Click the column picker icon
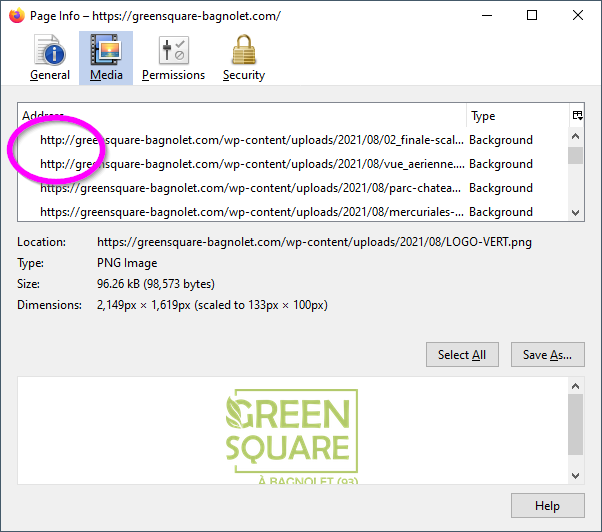The width and height of the screenshot is (602, 532). [576, 116]
